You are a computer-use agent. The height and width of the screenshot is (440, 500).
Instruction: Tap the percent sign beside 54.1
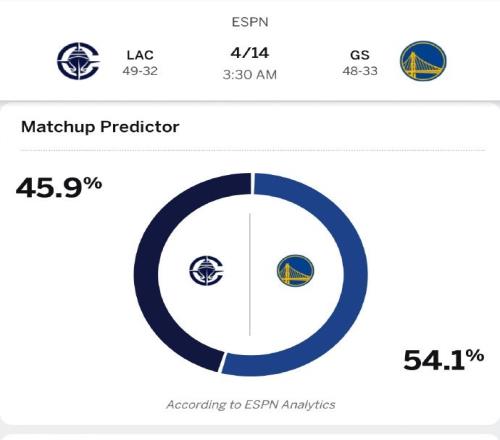click(475, 356)
